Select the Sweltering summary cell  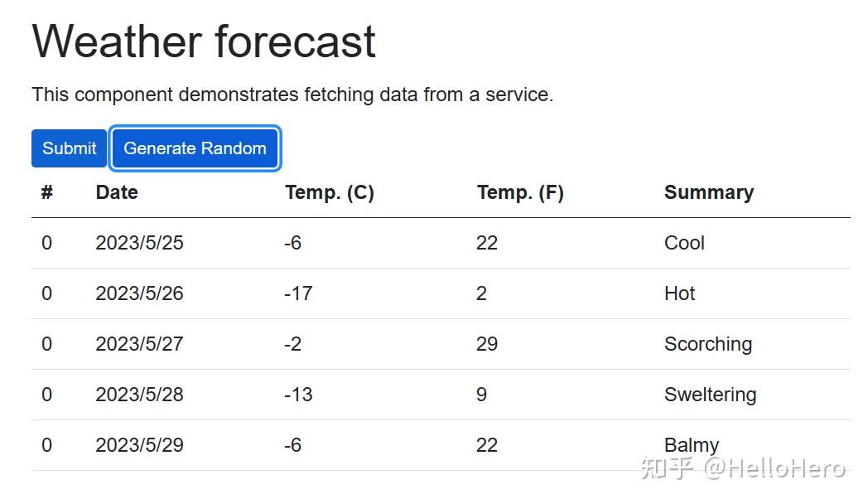tap(710, 395)
